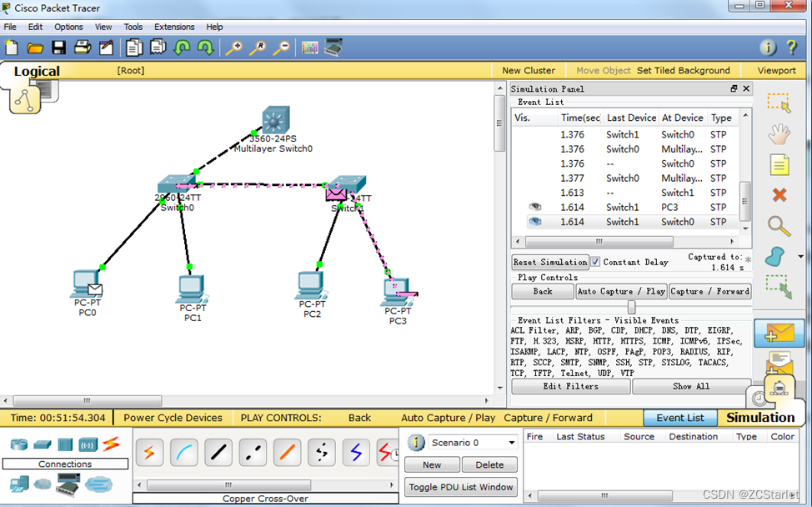Copy with the toolbar copy icon

pyautogui.click(x=134, y=48)
